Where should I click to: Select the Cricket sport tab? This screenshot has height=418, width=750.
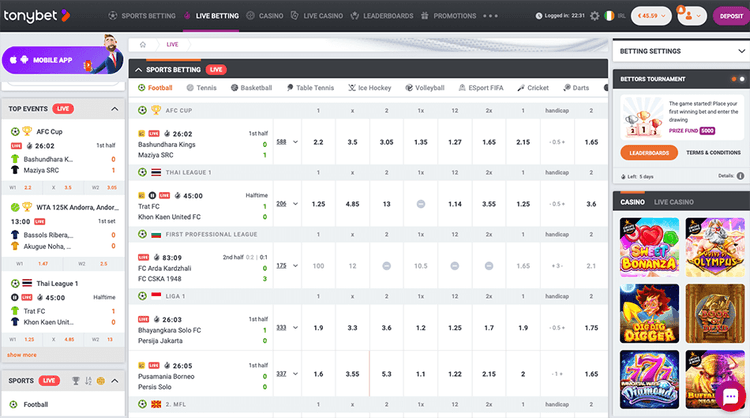click(x=533, y=88)
